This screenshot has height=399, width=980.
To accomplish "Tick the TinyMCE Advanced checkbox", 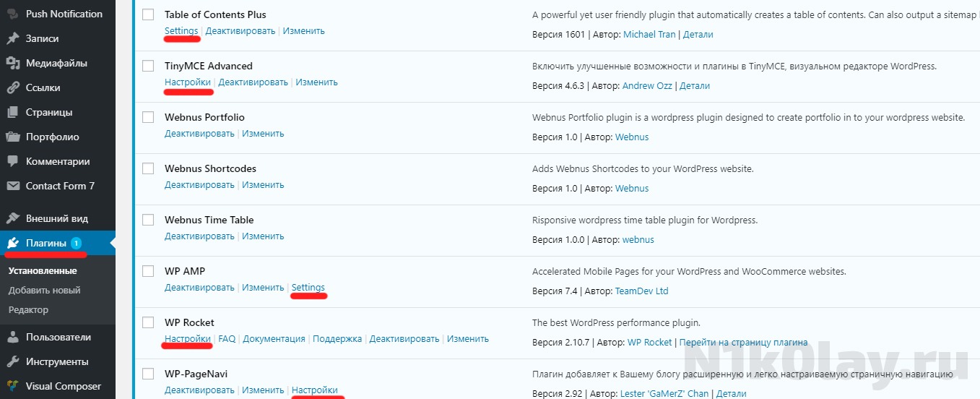I will point(148,66).
